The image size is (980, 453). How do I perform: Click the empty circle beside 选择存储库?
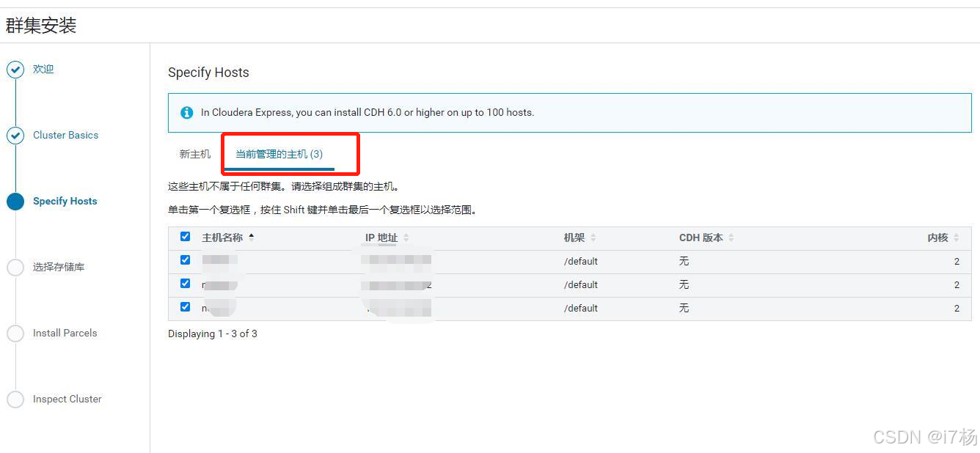[x=16, y=267]
